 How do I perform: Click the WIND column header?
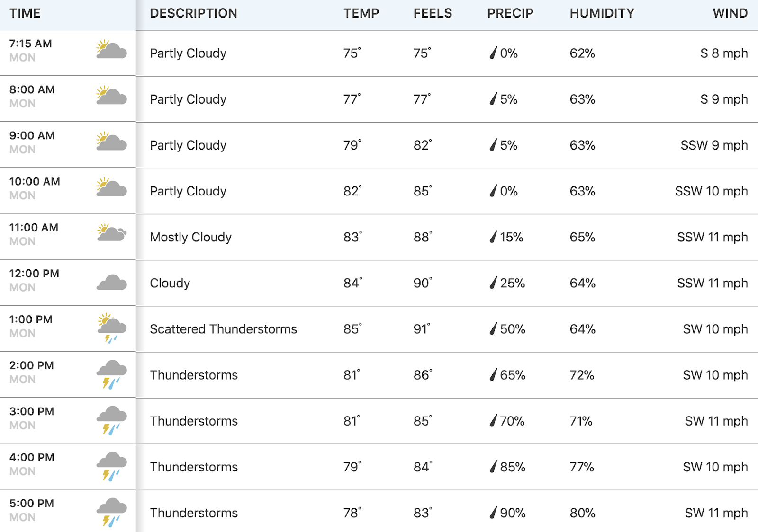pos(730,13)
